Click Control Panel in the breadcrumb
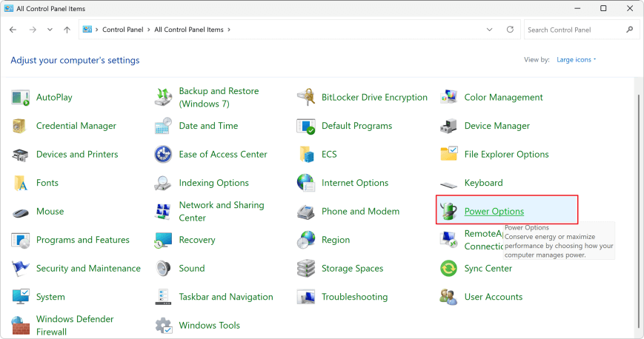 tap(123, 30)
